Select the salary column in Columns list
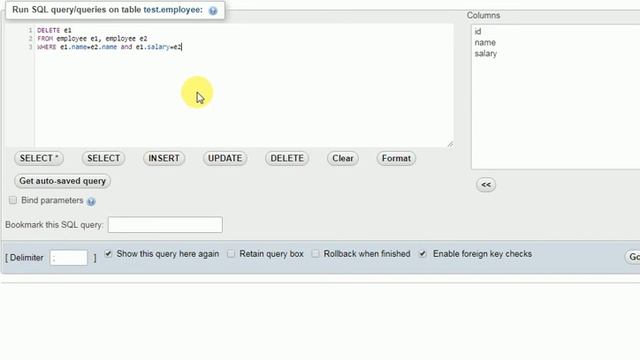 pos(485,53)
